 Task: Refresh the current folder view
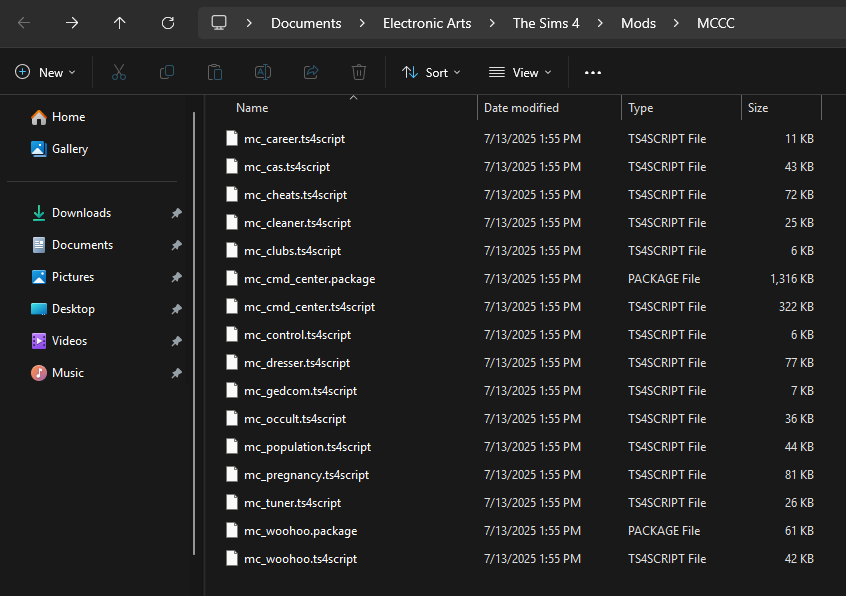coord(168,21)
